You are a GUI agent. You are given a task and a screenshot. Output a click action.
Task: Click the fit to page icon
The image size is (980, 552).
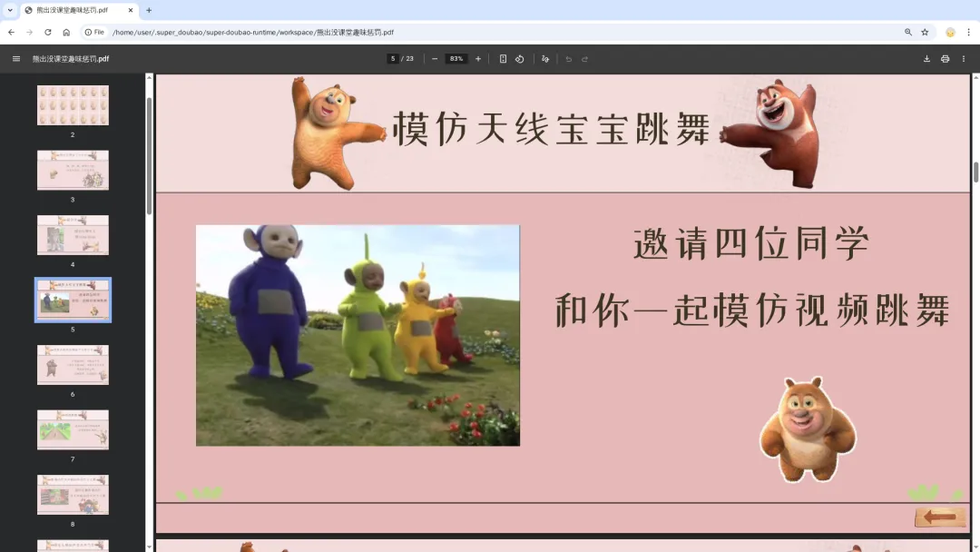pos(503,59)
